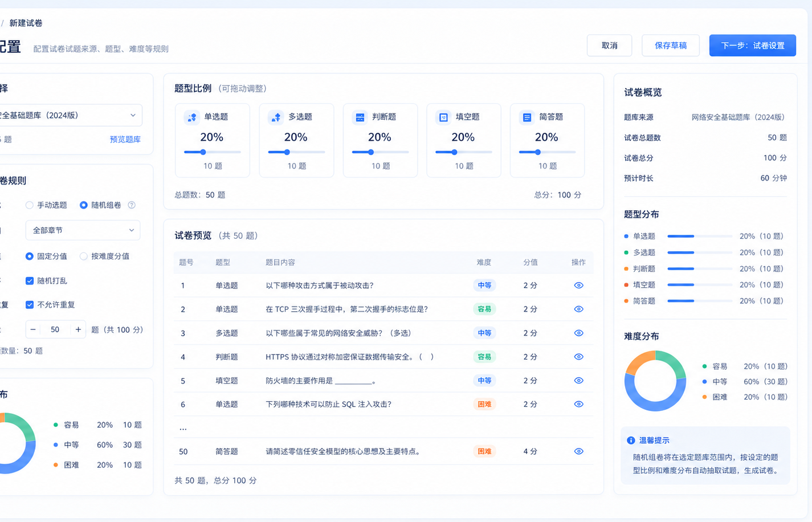The image size is (812, 522).
Task: Select the 手动选题 radio option
Action: (29, 205)
